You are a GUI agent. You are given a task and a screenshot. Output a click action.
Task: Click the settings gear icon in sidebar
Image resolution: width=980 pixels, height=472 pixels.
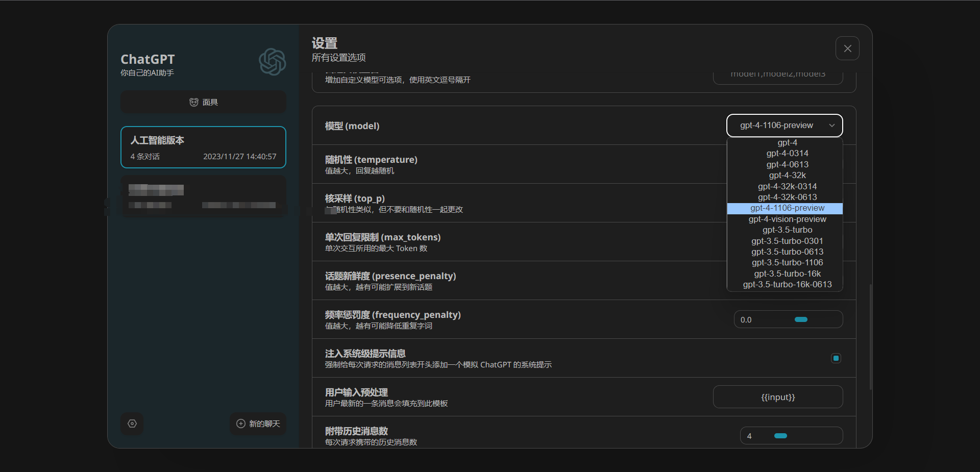(132, 424)
